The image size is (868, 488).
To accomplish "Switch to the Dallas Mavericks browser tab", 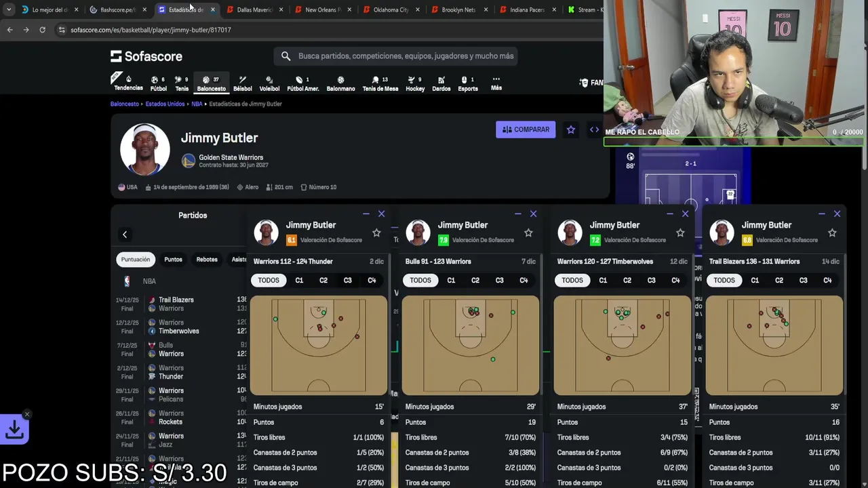I will [x=255, y=9].
